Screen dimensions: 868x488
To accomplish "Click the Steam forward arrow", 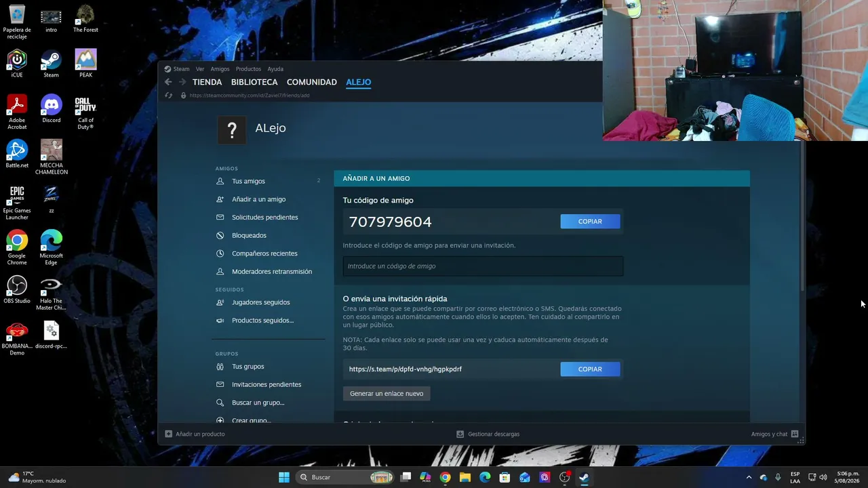I will click(182, 82).
